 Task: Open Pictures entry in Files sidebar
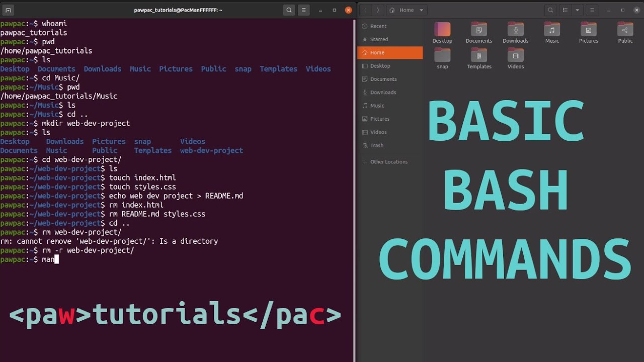[390, 119]
